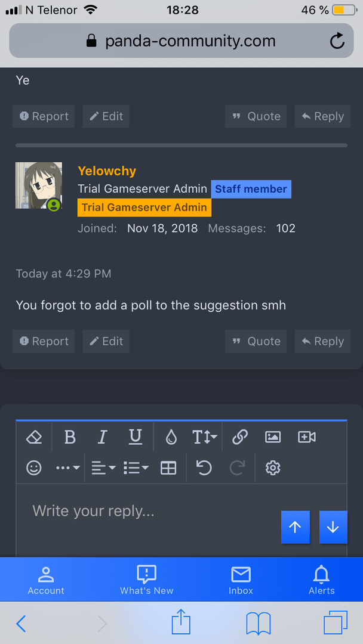Open the Inbox tab

point(241,579)
